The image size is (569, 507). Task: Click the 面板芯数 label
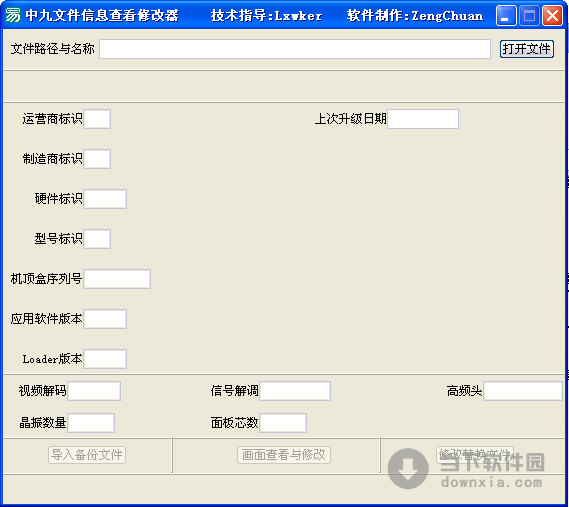pos(234,422)
